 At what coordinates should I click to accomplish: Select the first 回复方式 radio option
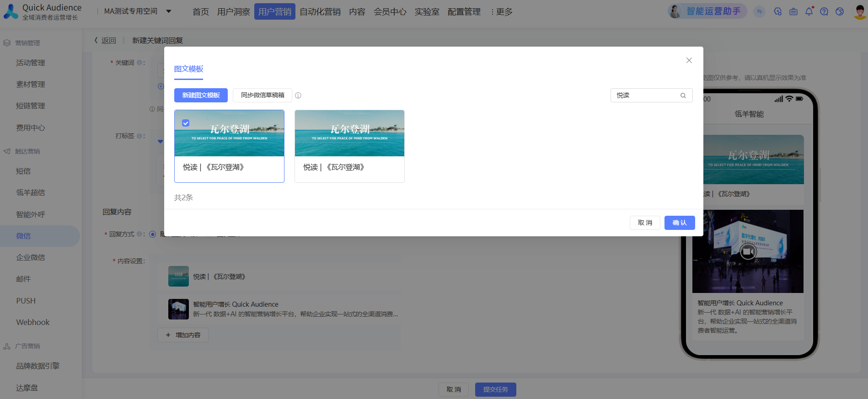click(153, 234)
